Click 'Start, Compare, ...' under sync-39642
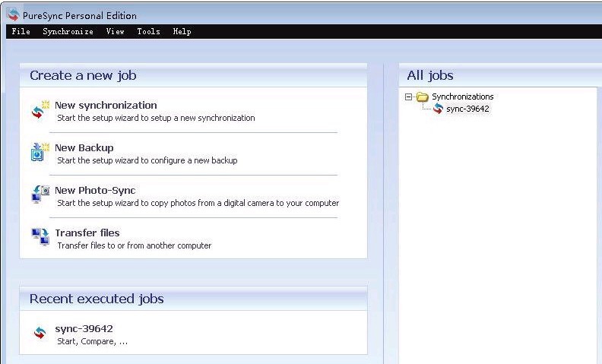The height and width of the screenshot is (364, 602). 92,342
